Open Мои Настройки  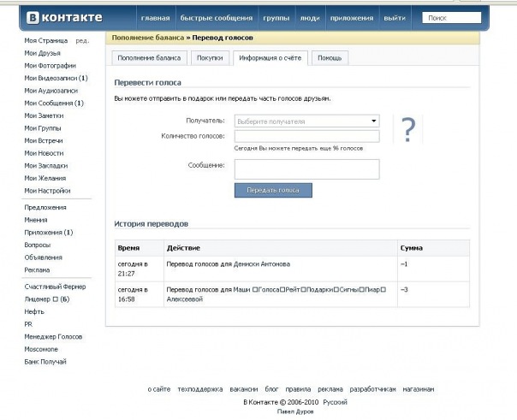pos(47,191)
